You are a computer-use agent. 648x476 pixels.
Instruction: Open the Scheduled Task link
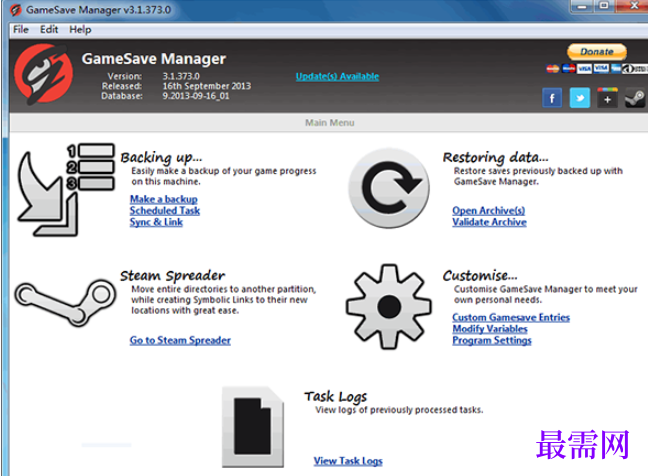[x=165, y=211]
